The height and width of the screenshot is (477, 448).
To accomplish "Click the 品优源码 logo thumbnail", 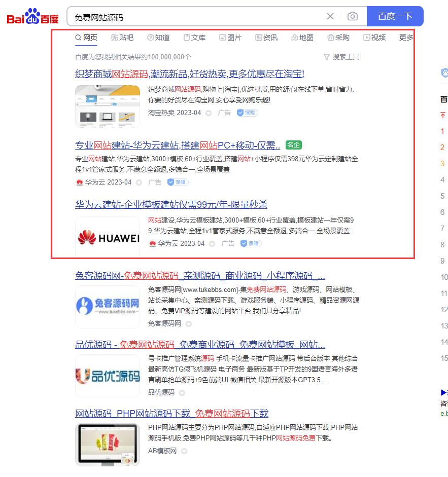I will click(x=108, y=376).
